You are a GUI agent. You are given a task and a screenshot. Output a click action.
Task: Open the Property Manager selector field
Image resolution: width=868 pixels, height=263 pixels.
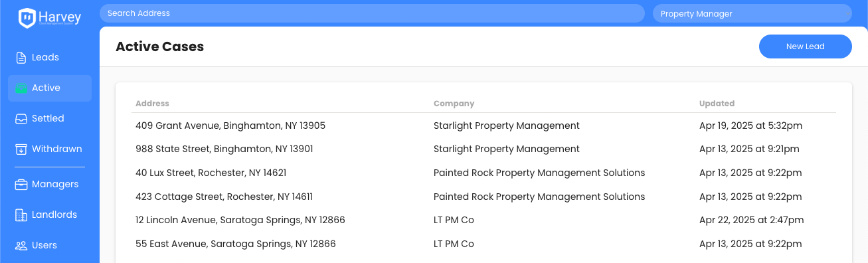[x=752, y=13]
